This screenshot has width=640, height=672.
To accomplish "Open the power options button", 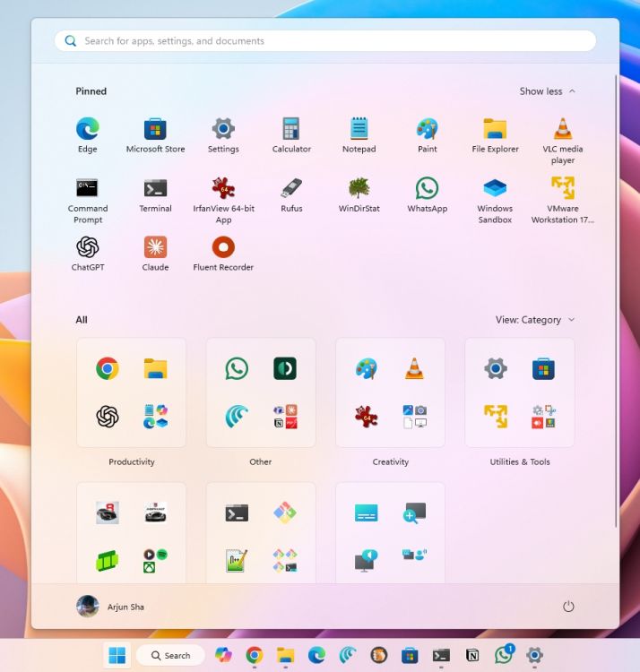I will (x=568, y=607).
